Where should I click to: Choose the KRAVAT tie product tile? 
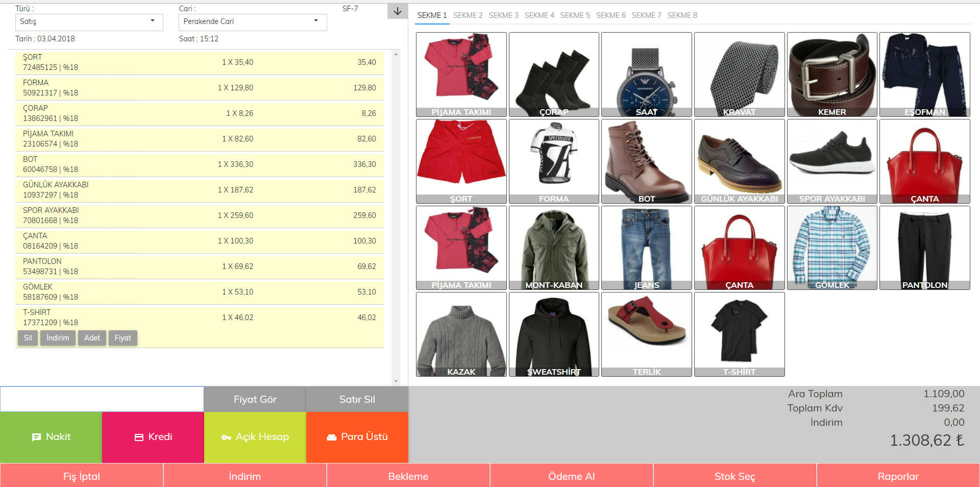(739, 75)
